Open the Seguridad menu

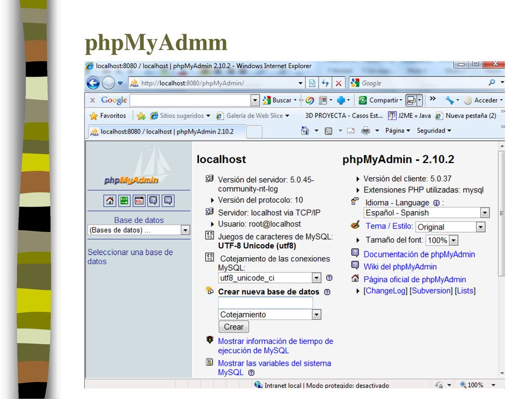434,130
